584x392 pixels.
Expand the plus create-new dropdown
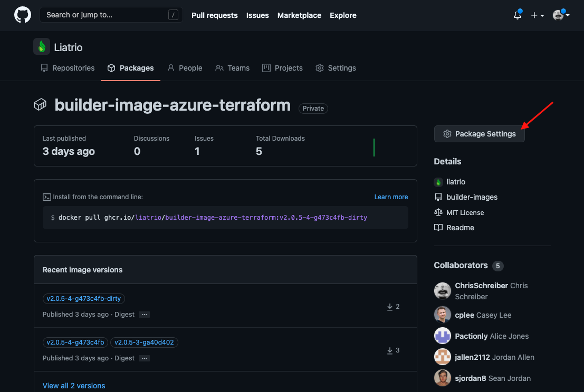point(538,15)
